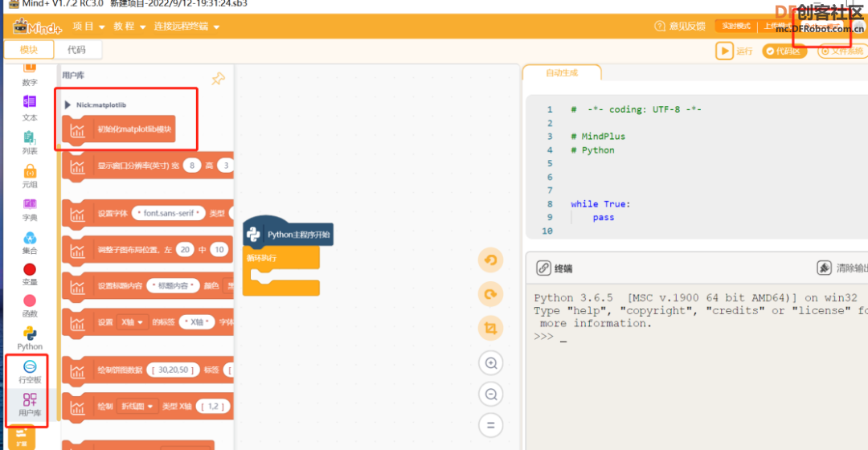Click the 初始化matplotlib模块 block
868x450 pixels.
(x=119, y=129)
